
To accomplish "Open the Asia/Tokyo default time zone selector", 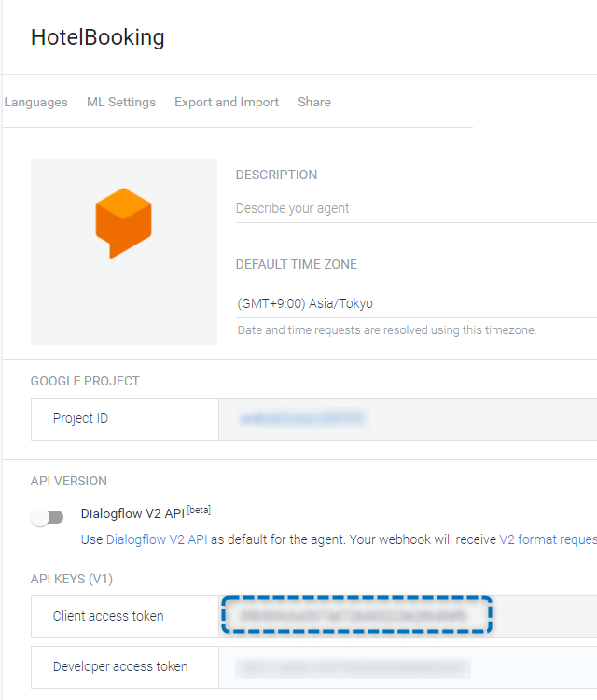I will point(416,303).
